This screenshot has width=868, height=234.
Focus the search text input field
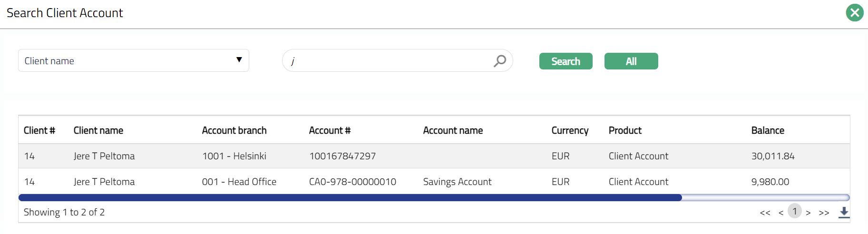[390, 61]
